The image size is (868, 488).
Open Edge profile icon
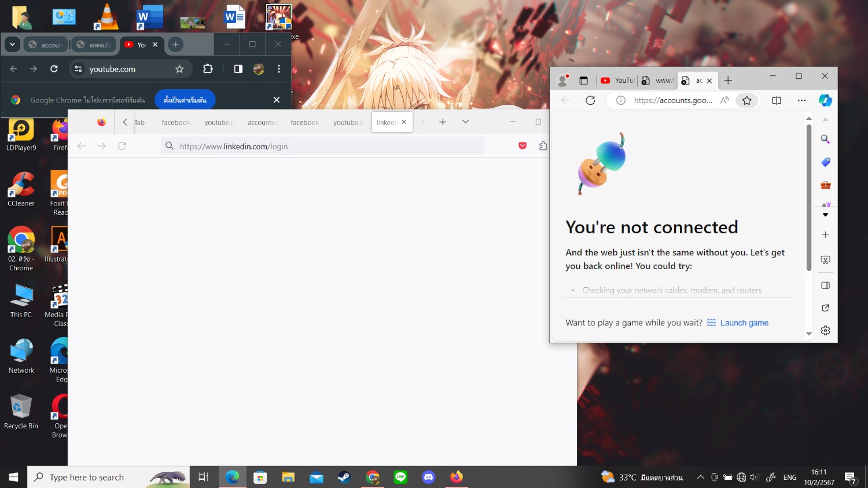pos(562,80)
